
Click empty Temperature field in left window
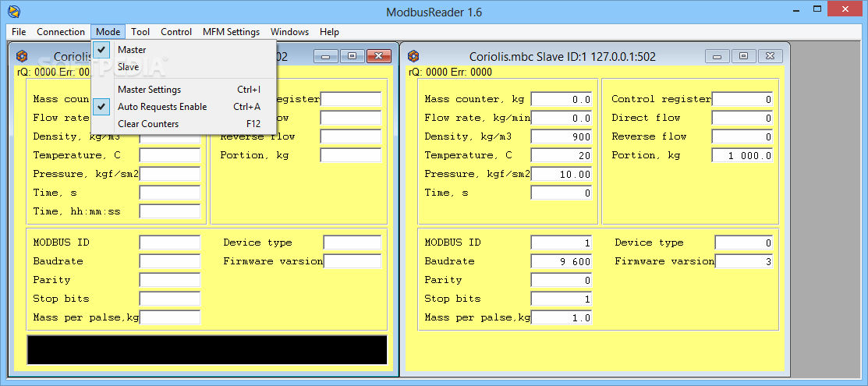170,156
